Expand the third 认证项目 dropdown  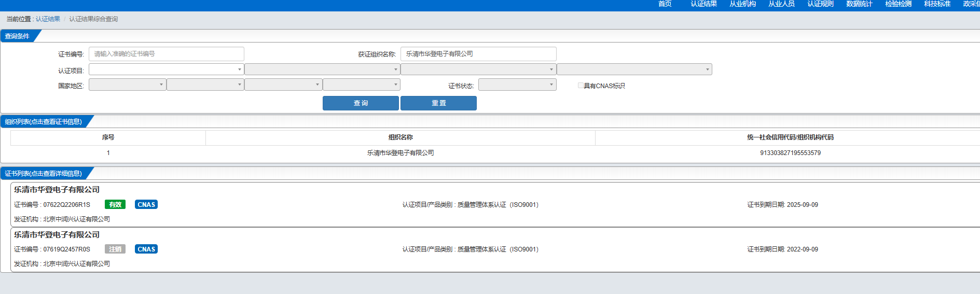[x=478, y=69]
